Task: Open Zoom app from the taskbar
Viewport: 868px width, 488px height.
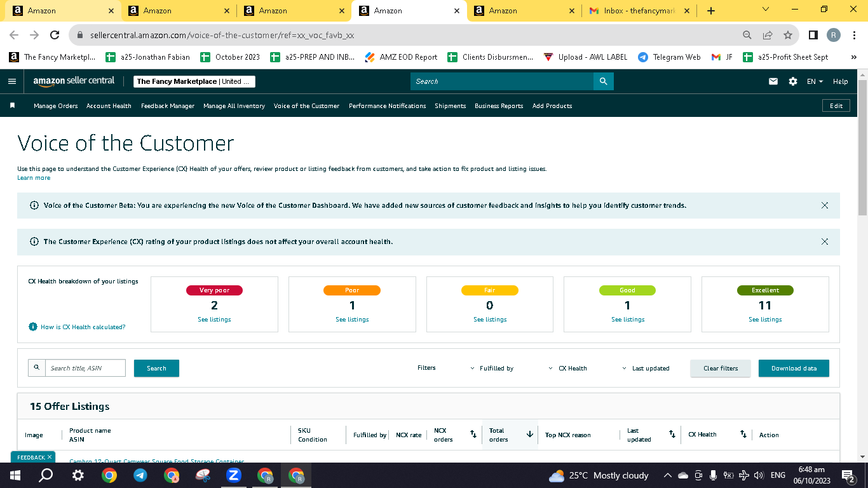Action: coord(234,475)
